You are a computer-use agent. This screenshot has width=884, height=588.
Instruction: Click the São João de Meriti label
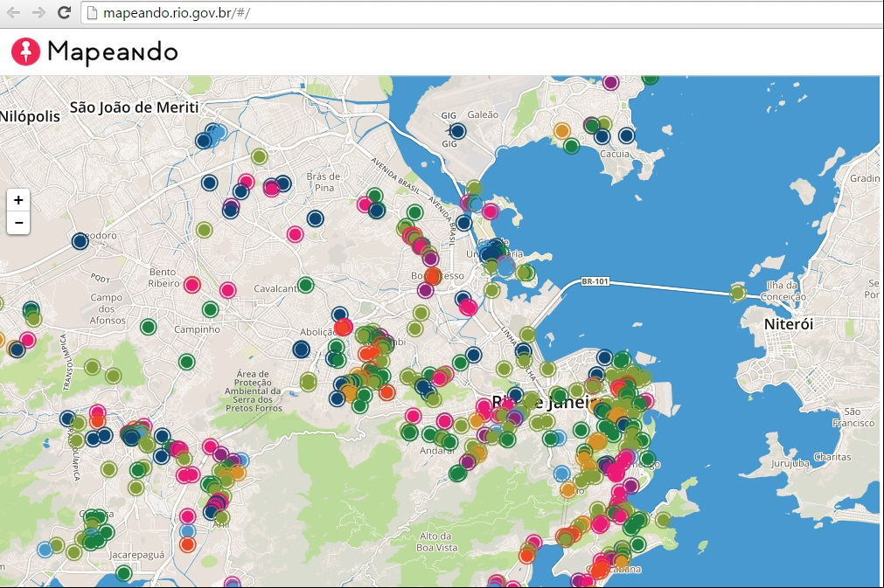click(x=134, y=107)
